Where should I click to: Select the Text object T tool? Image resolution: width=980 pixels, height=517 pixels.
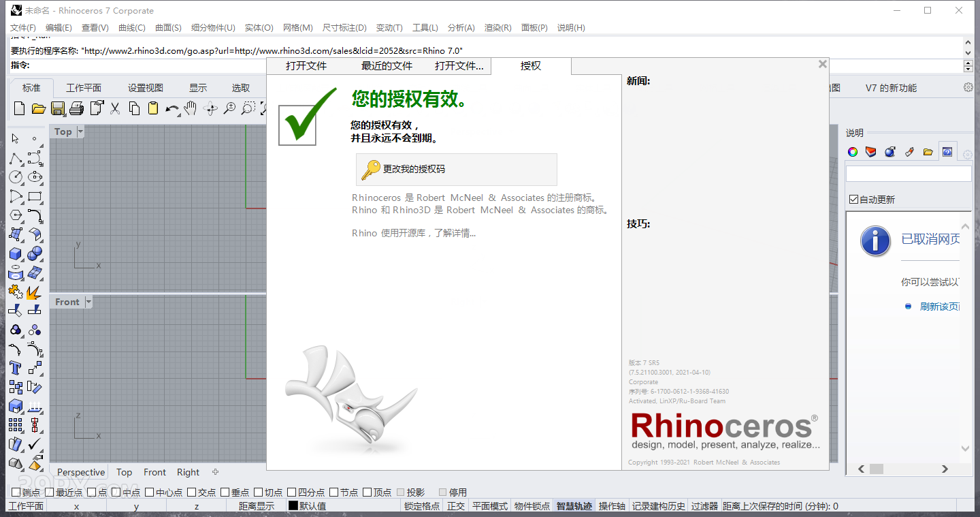point(16,369)
